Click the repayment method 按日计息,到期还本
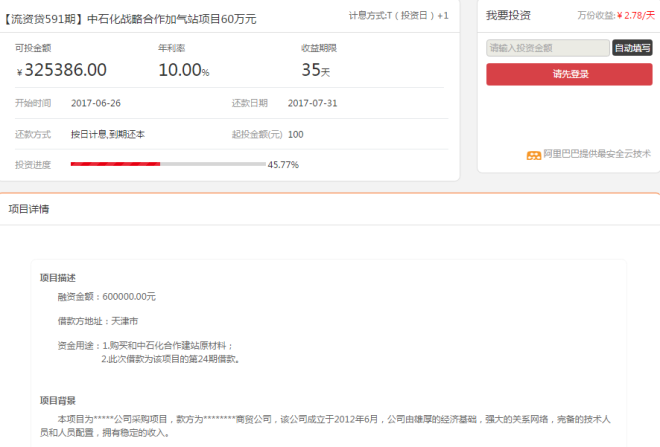Screen dimensions: 660x447 point(108,134)
